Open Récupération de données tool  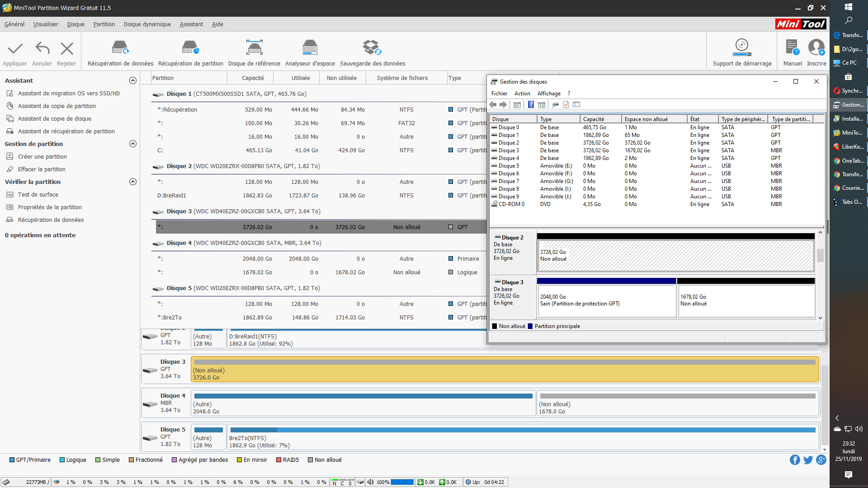(120, 47)
